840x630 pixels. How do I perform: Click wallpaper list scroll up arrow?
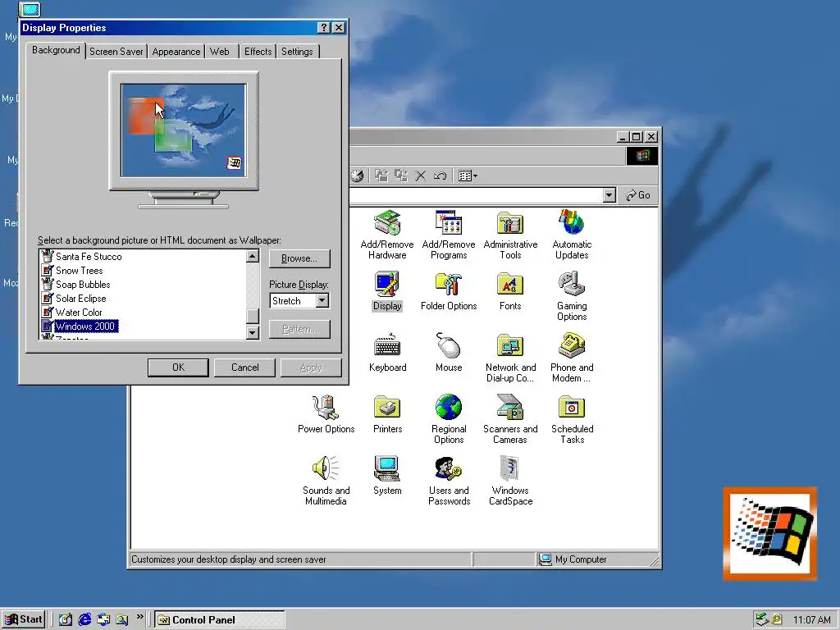tap(253, 256)
